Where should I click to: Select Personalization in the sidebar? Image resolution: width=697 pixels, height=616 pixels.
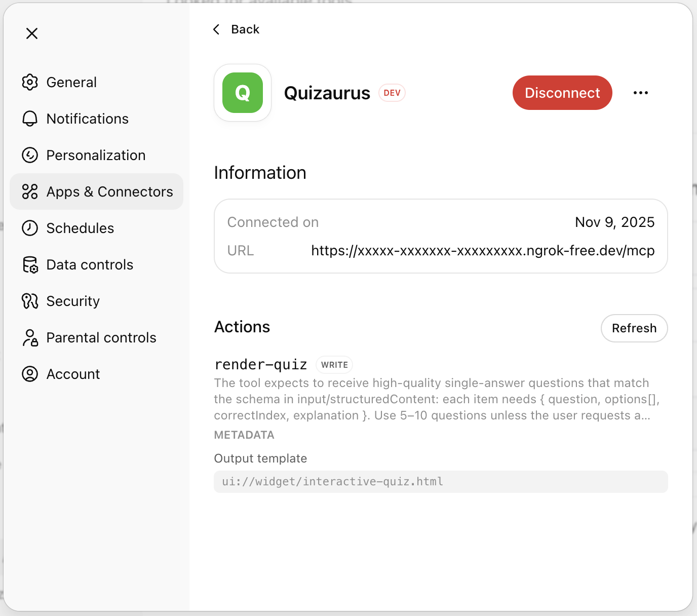(95, 155)
